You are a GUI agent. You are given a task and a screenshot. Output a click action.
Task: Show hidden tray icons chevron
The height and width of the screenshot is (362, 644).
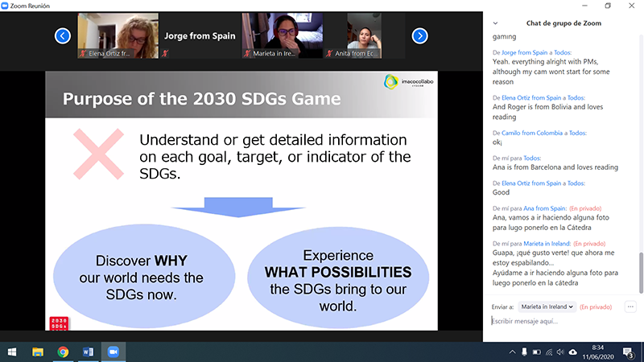(x=512, y=352)
